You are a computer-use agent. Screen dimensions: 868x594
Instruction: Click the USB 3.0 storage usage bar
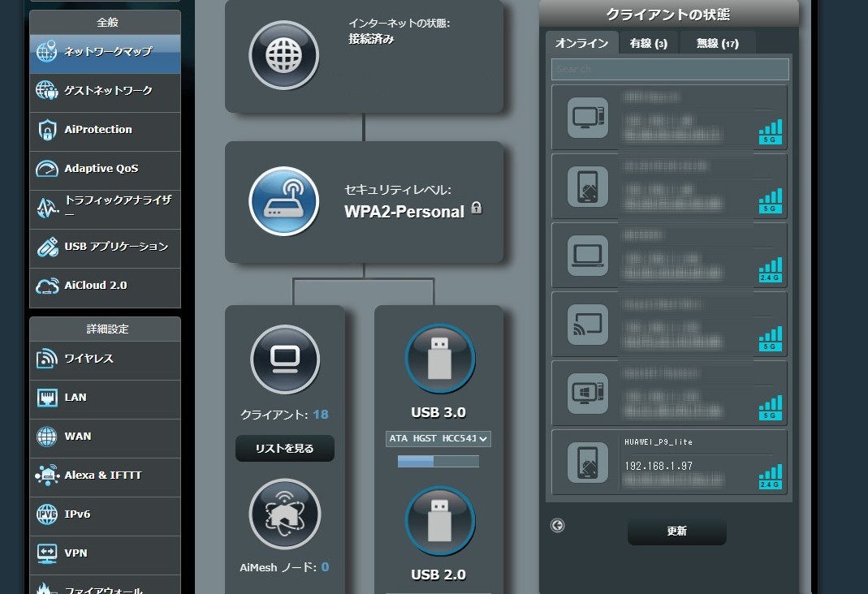point(438,461)
